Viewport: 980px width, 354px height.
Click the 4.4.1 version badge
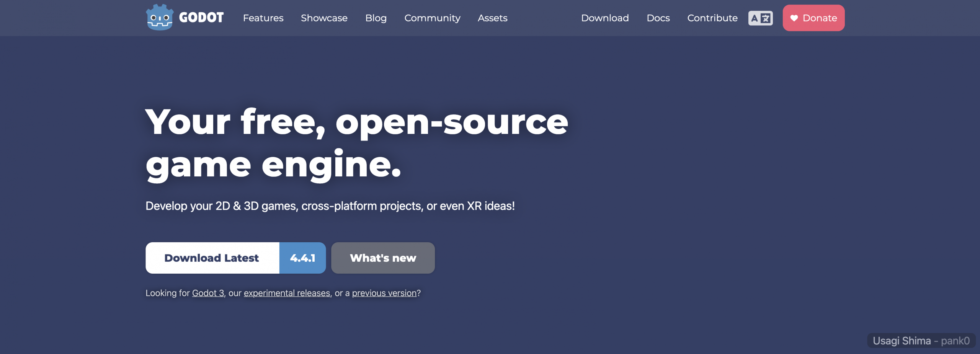click(302, 258)
